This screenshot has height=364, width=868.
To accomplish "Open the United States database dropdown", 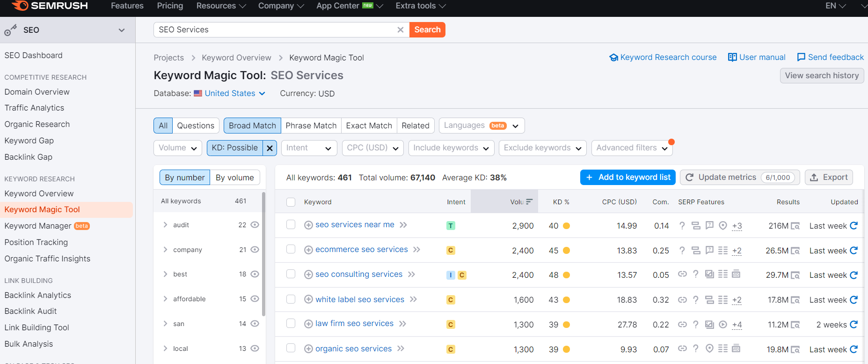I will pyautogui.click(x=230, y=94).
